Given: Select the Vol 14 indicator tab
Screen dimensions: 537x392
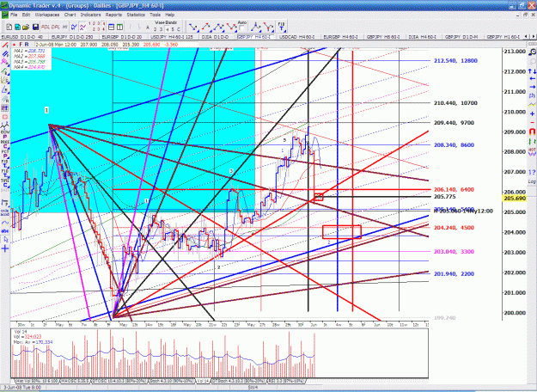Looking at the screenshot, I should [x=202, y=381].
